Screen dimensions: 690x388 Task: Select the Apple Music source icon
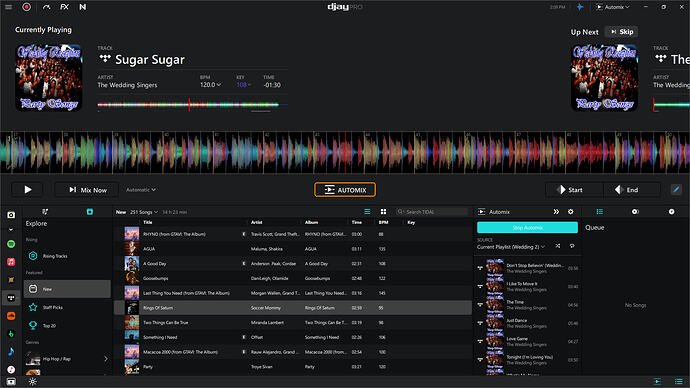click(x=11, y=262)
